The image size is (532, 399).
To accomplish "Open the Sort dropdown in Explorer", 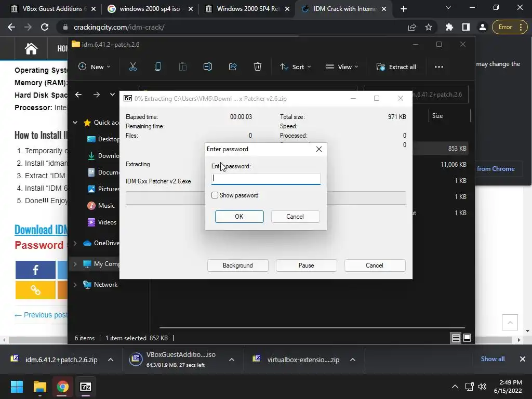I will click(295, 67).
